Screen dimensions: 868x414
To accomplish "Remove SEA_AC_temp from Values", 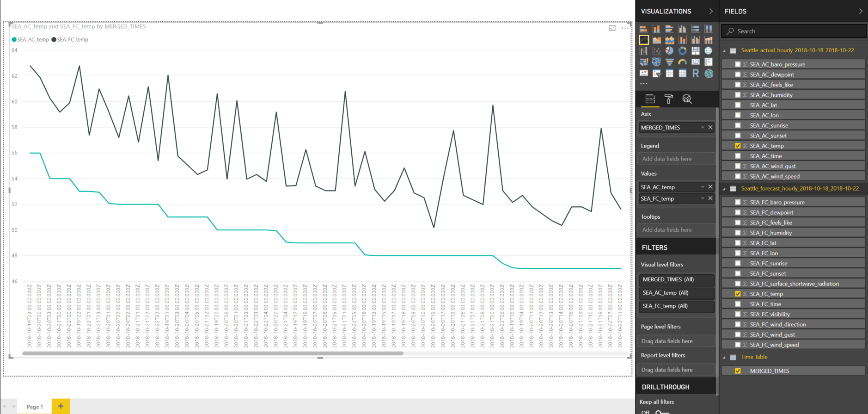I will coord(710,187).
